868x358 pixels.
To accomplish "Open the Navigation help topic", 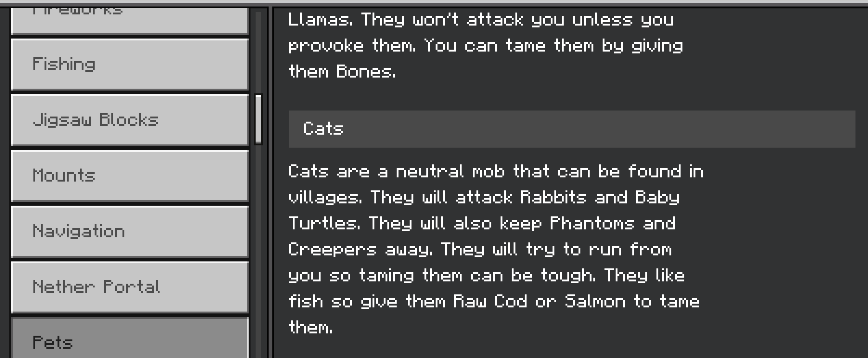I will click(x=129, y=231).
